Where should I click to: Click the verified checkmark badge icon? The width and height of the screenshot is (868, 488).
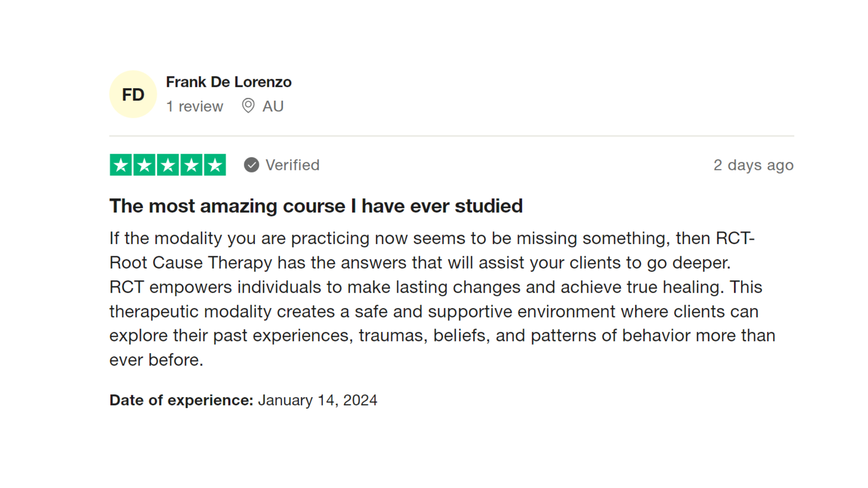[x=251, y=165]
